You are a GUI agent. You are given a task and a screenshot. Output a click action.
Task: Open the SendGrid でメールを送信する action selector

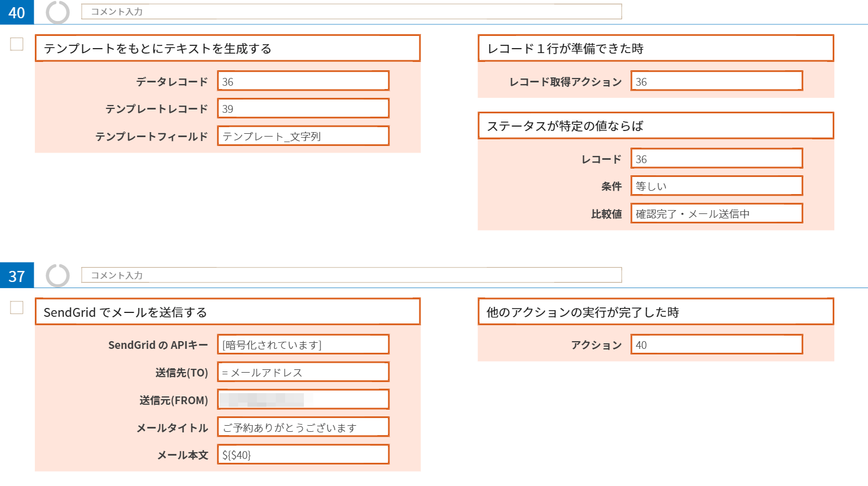coord(228,312)
